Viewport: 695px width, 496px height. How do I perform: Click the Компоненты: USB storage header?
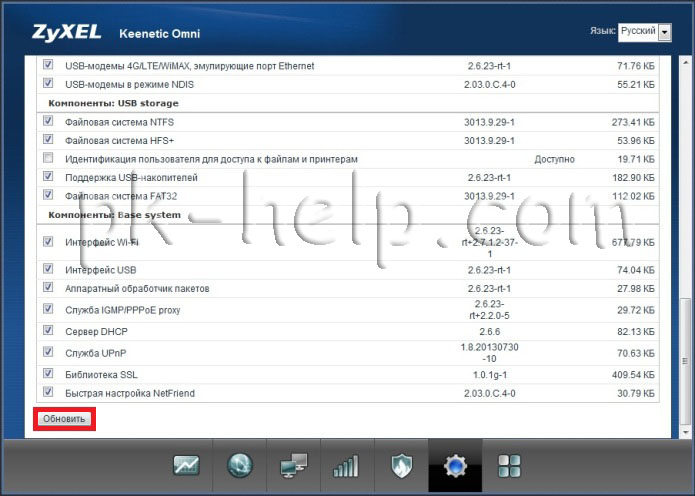coord(113,103)
